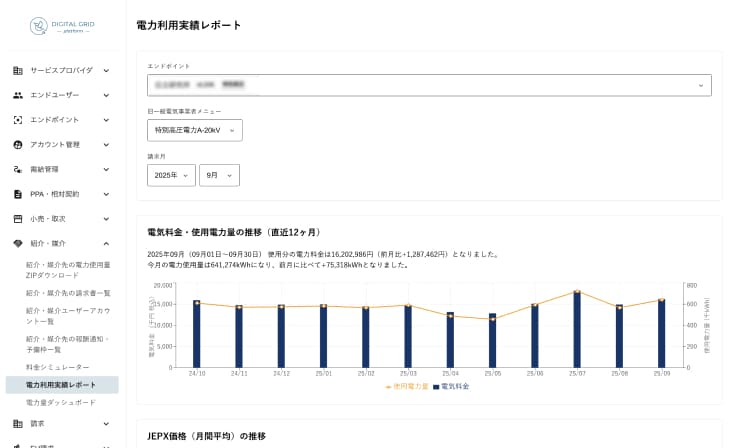The image size is (732, 448).
Task: Open the エンドポイント selection dropdown
Action: click(429, 85)
